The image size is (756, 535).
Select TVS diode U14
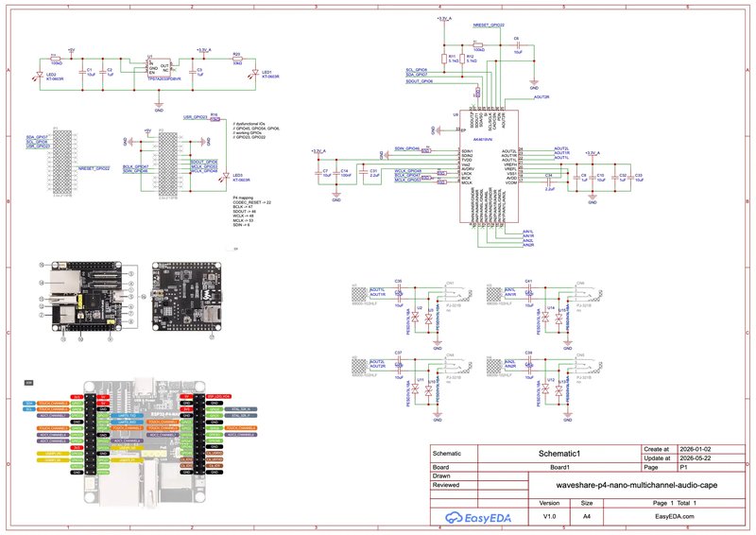point(545,318)
